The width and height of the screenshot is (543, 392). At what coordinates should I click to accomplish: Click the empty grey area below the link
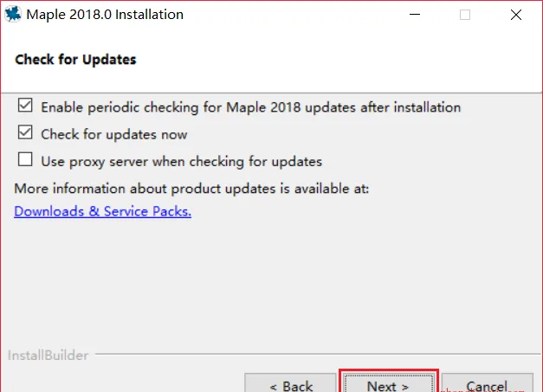[270, 284]
